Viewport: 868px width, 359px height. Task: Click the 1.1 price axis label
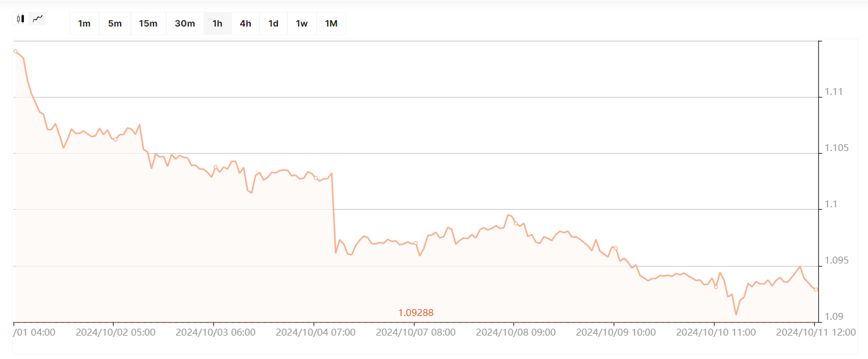point(831,204)
